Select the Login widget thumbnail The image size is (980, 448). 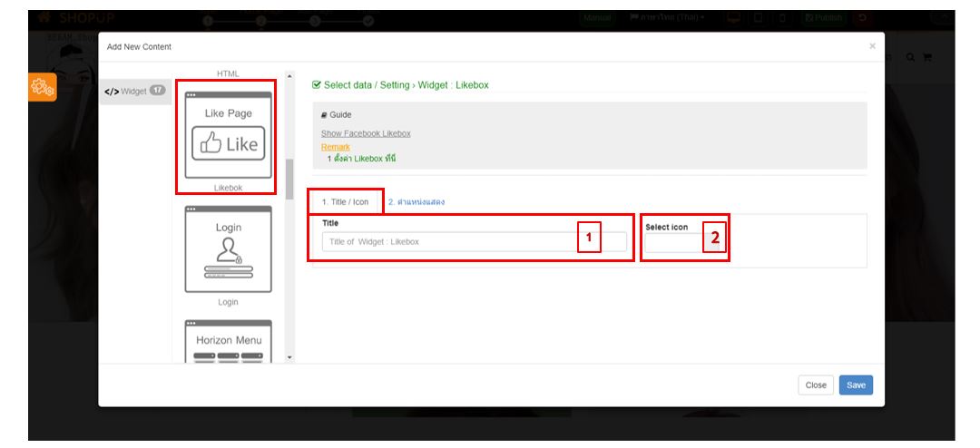tap(228, 249)
